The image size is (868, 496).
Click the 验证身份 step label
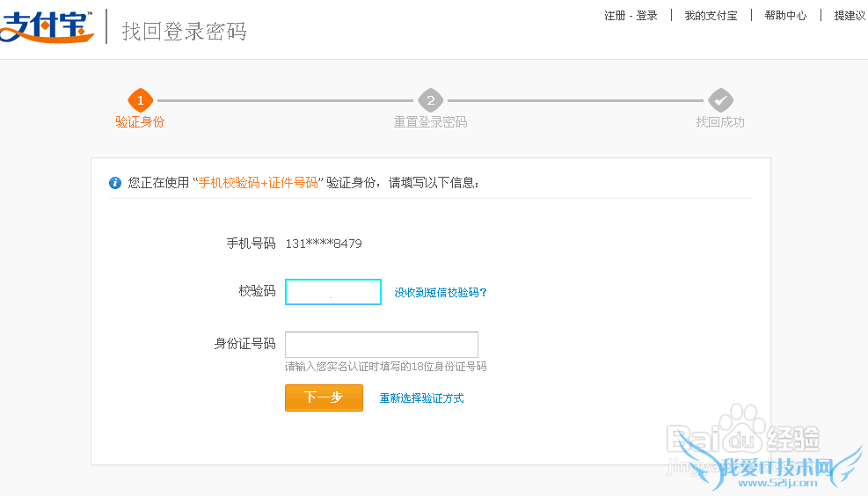tap(140, 122)
